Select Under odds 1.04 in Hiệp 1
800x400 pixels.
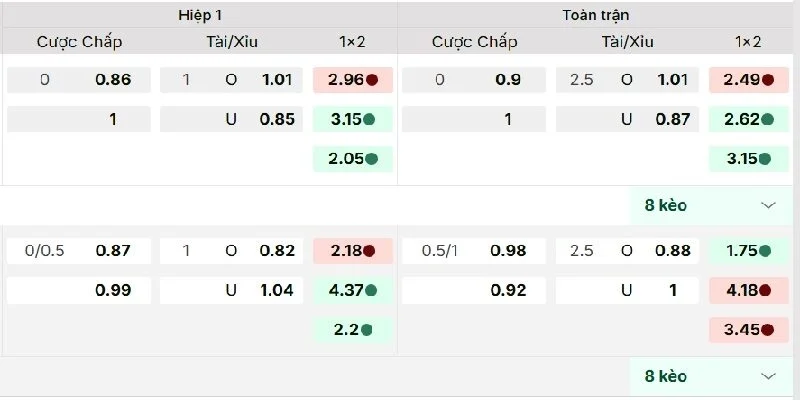click(x=276, y=291)
